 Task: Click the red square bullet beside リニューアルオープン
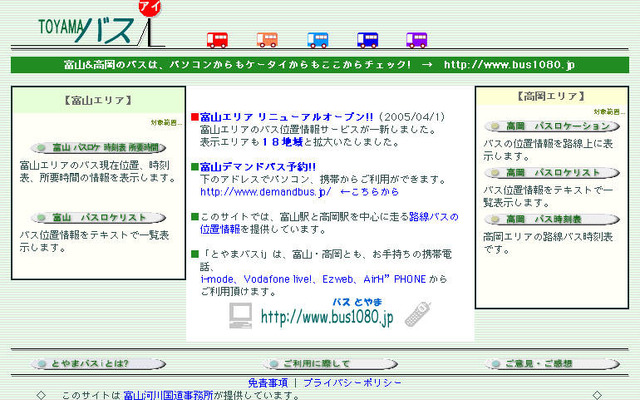coord(195,118)
